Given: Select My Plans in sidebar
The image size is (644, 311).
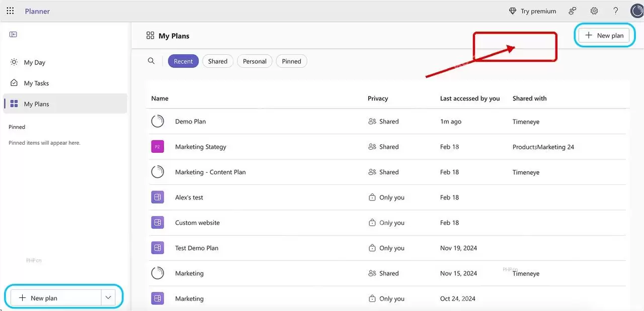Looking at the screenshot, I should pos(65,104).
